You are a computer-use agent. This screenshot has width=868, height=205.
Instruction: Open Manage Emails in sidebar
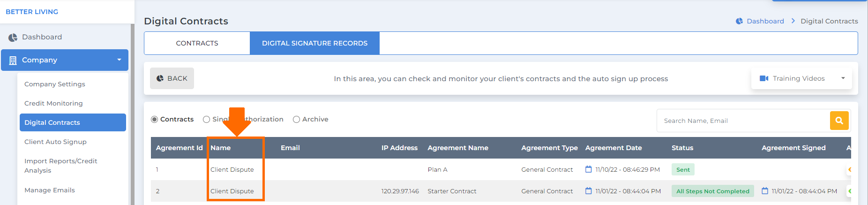click(50, 190)
